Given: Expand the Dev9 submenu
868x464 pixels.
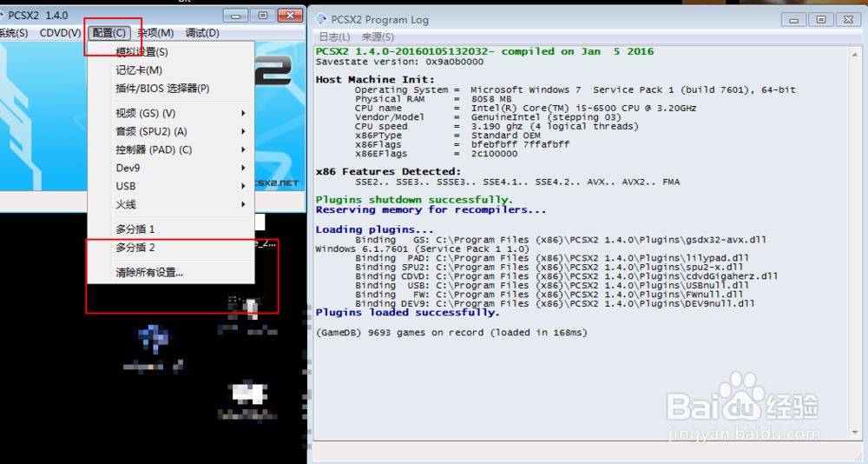Looking at the screenshot, I should pyautogui.click(x=170, y=168).
